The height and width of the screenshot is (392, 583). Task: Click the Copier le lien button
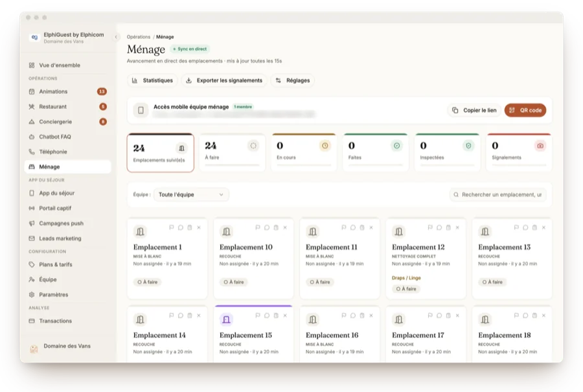coord(474,110)
